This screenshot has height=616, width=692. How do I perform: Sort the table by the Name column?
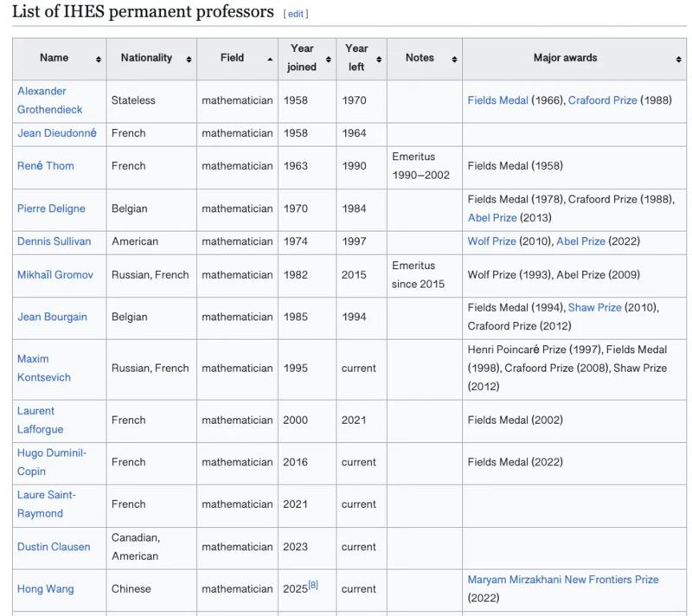coord(99,60)
